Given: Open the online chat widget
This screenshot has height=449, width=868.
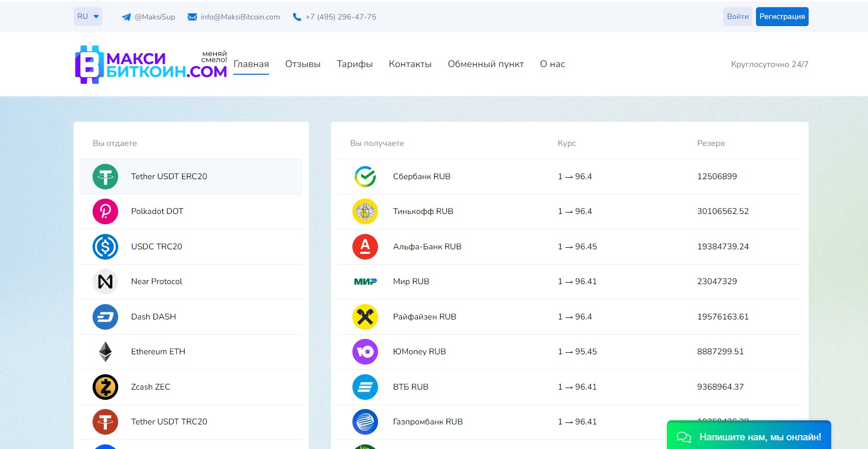Looking at the screenshot, I should [x=749, y=437].
